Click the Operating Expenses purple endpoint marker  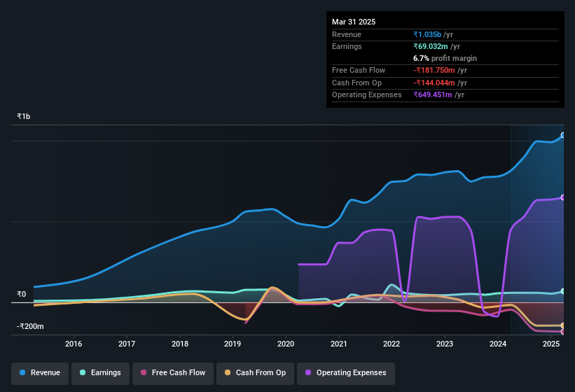click(x=562, y=197)
